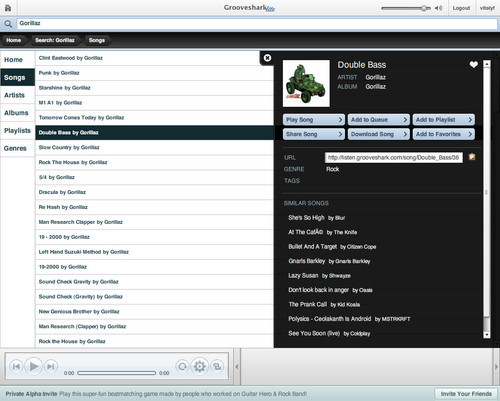
Task: Adjust the volume slider
Action: pos(406,8)
